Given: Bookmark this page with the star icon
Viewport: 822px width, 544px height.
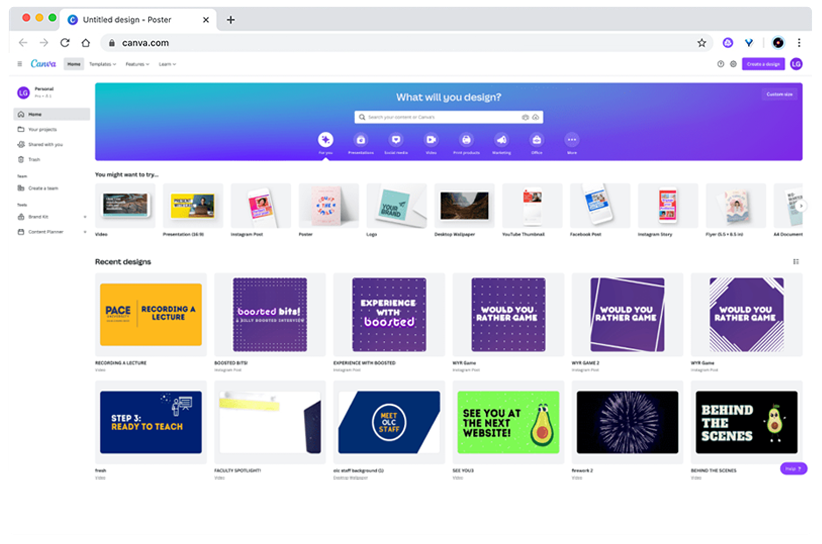Looking at the screenshot, I should [x=701, y=43].
